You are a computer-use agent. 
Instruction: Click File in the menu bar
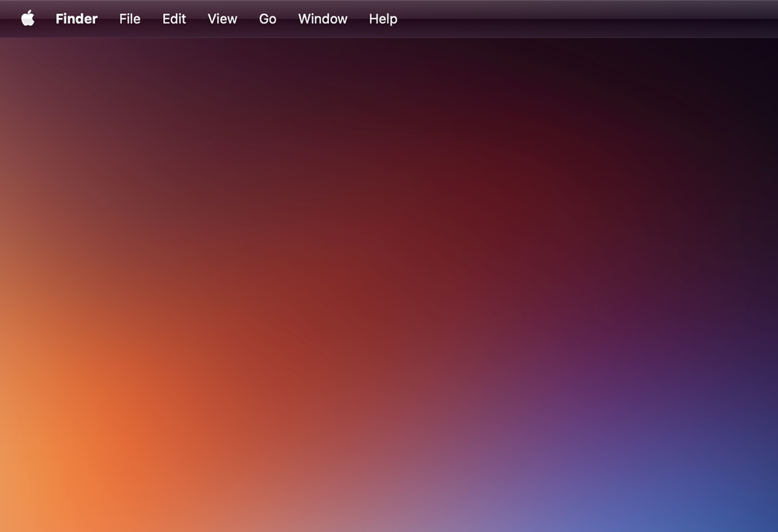(129, 19)
